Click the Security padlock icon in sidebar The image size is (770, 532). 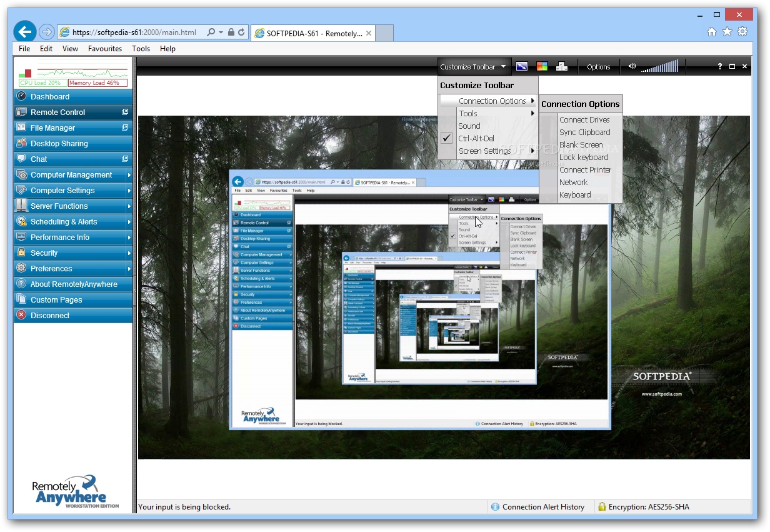tap(22, 253)
